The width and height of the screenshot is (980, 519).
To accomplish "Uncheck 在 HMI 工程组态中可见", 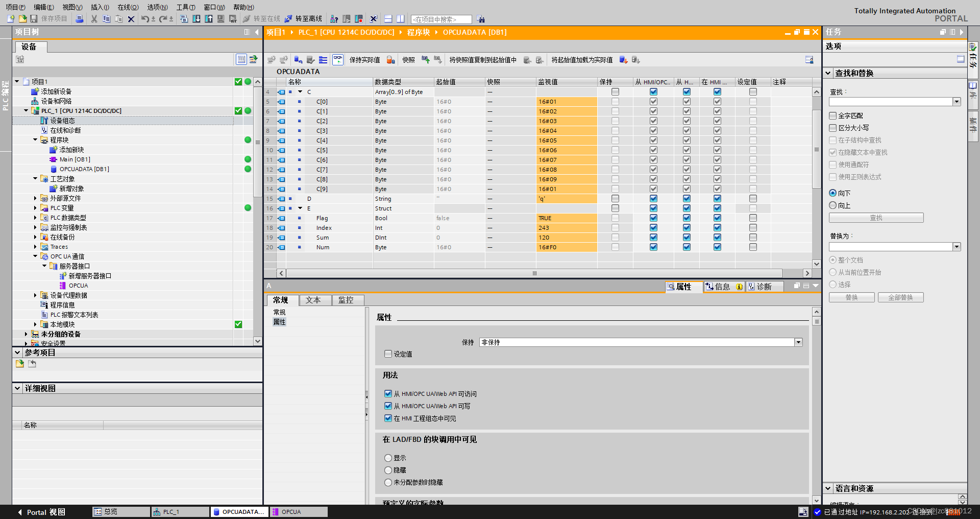I will click(x=388, y=418).
